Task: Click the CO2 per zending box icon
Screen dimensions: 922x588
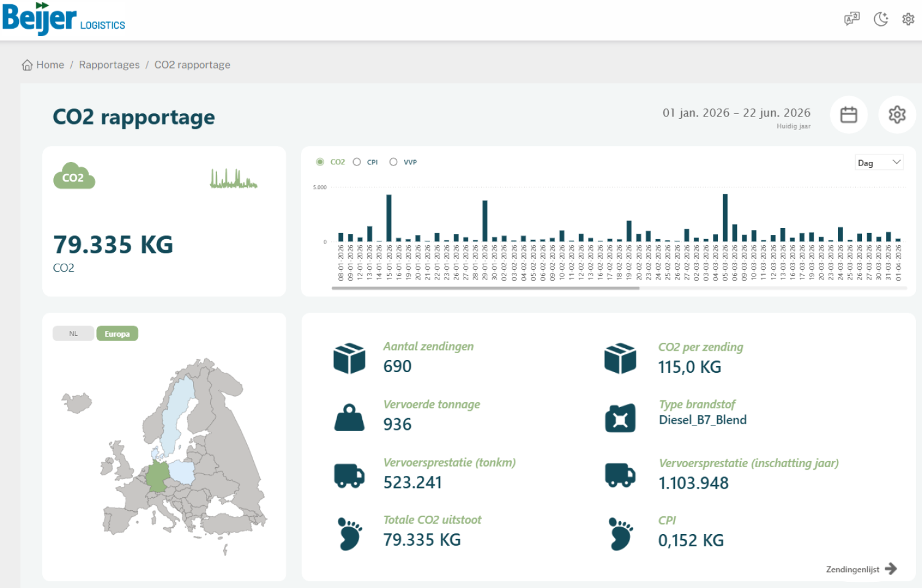Action: click(x=620, y=358)
